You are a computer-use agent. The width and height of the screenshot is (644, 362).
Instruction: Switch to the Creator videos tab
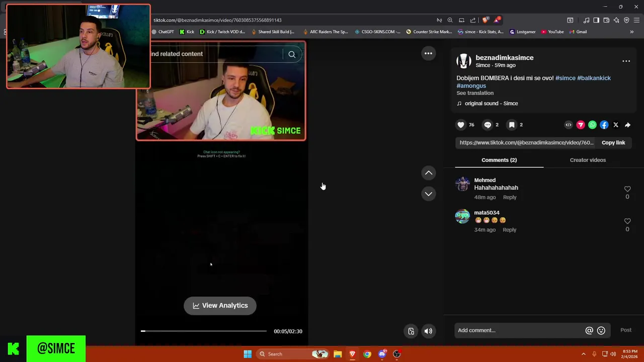(588, 160)
